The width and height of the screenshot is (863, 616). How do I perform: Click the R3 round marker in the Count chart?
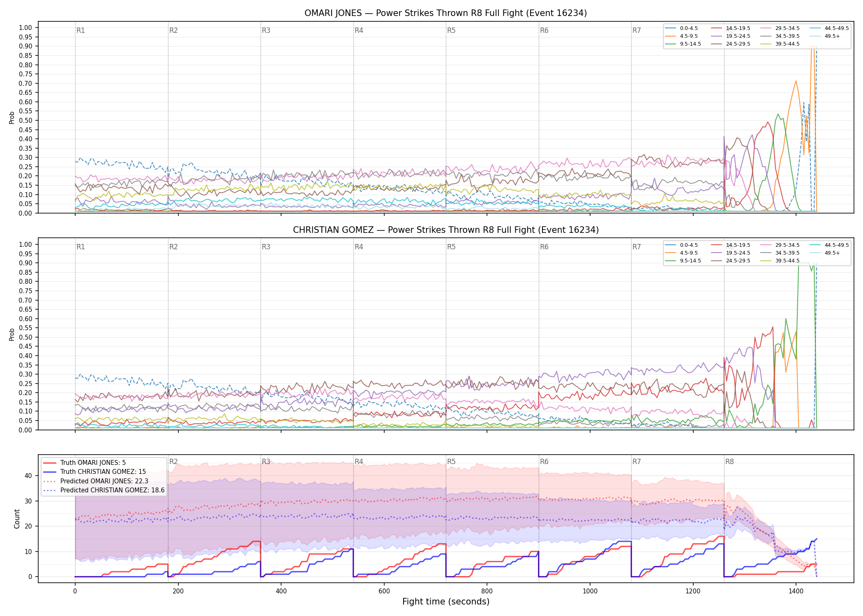click(266, 462)
